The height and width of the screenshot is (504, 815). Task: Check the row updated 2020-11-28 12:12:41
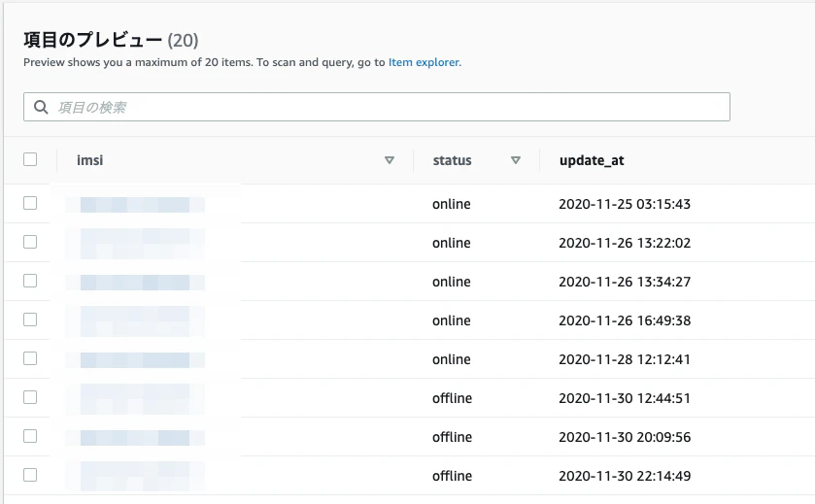point(30,358)
